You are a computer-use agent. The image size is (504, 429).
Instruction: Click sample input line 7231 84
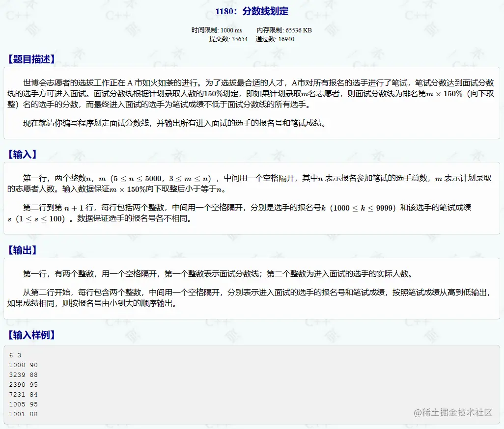tap(24, 394)
